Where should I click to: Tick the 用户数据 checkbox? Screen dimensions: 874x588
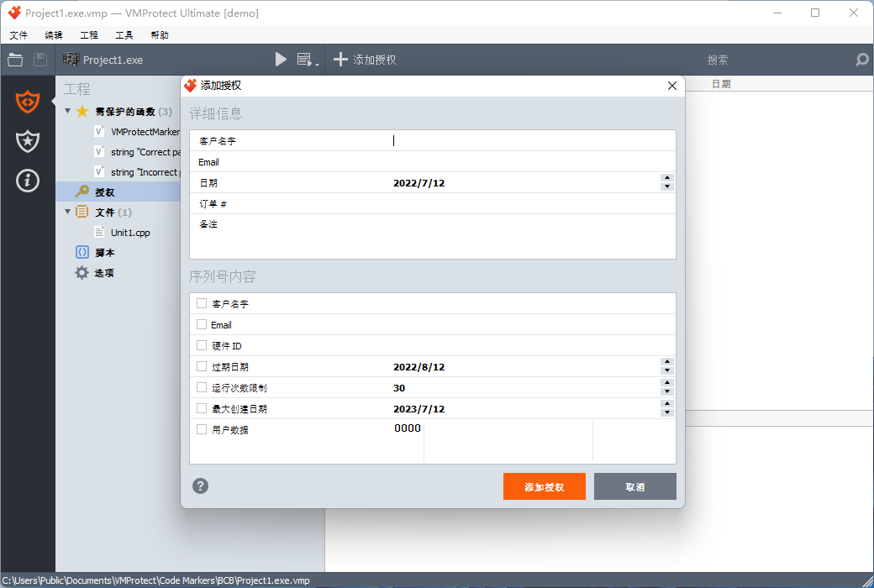(202, 429)
